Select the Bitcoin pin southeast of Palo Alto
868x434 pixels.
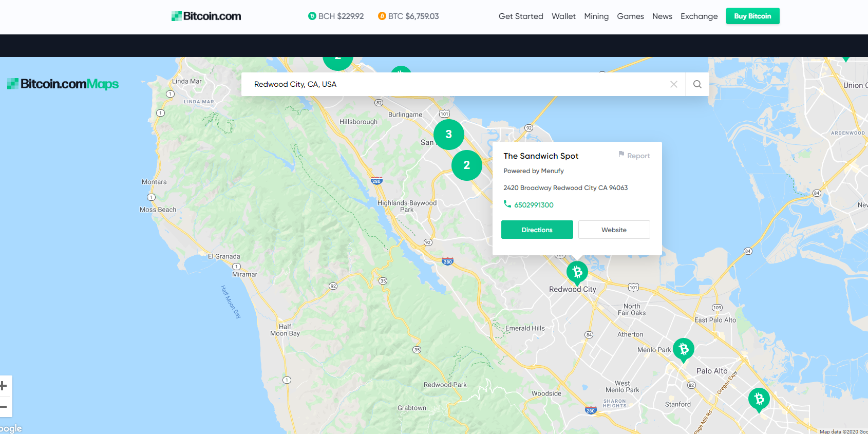pos(759,400)
